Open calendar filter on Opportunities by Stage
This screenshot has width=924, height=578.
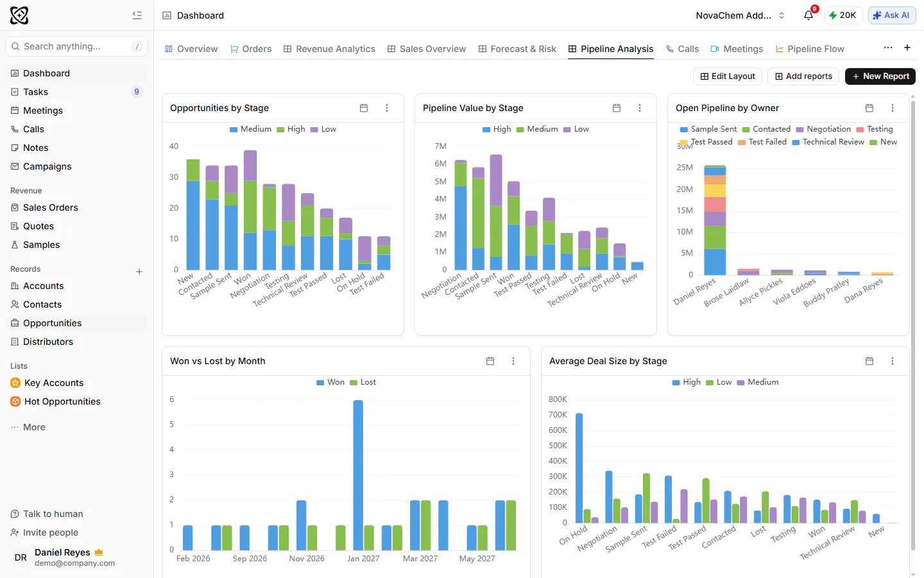click(x=364, y=108)
